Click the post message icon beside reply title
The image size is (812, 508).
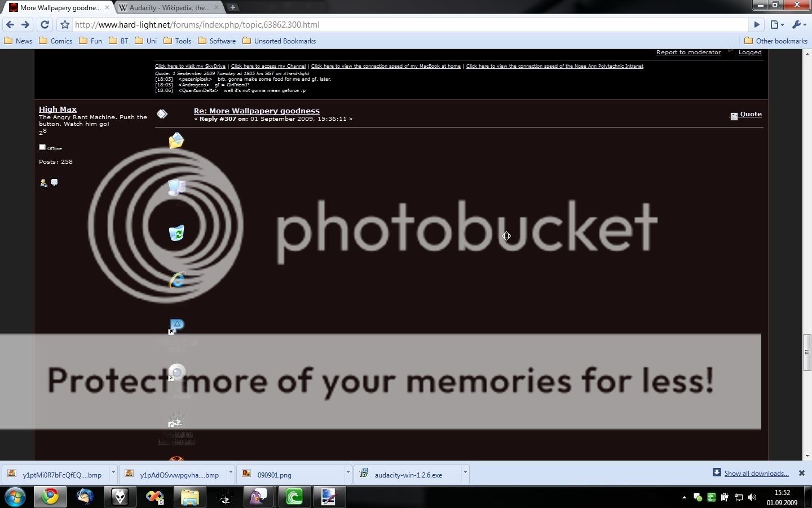tap(162, 114)
